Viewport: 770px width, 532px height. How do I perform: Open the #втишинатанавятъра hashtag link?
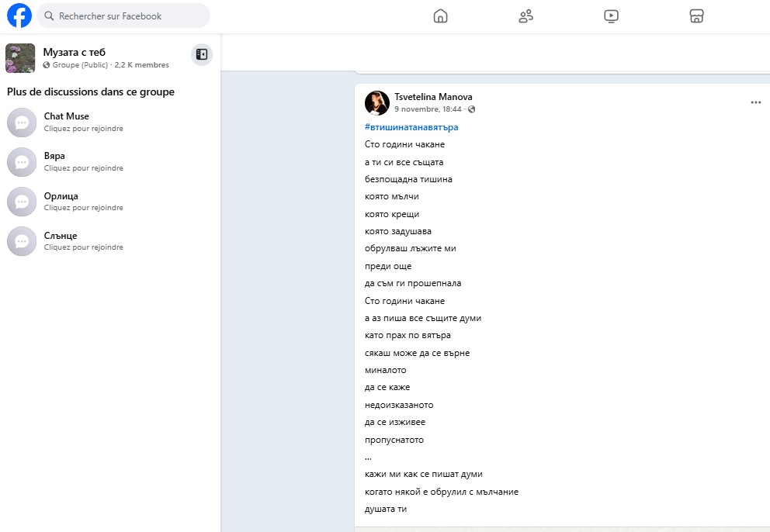411,127
